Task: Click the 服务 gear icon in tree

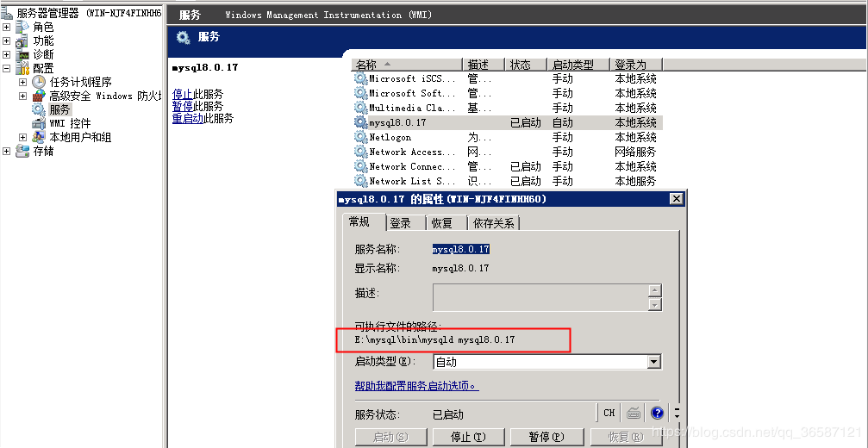Action: click(39, 109)
